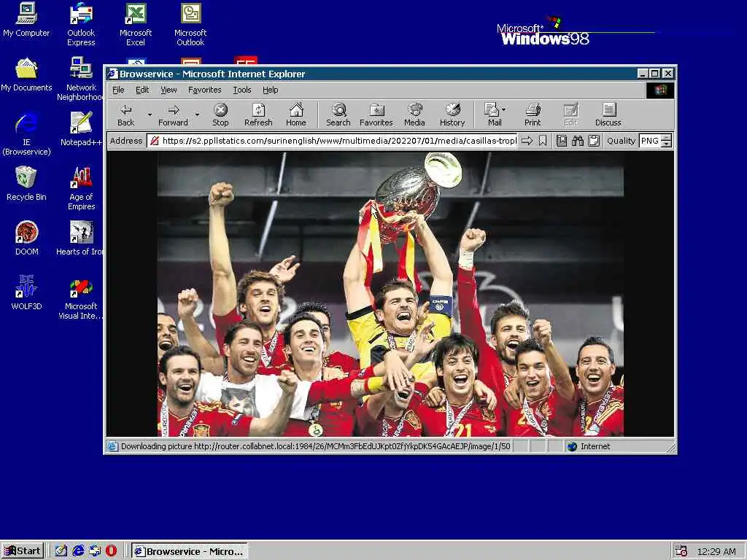Select the DOOM desktop shortcut
Image resolution: width=747 pixels, height=560 pixels.
coord(26,238)
